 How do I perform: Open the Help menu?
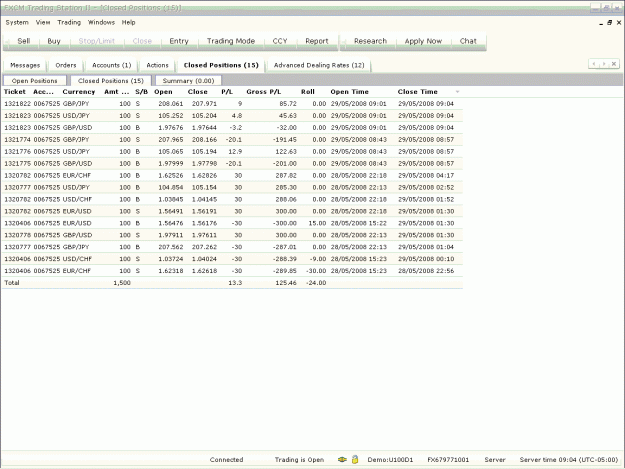[128, 22]
